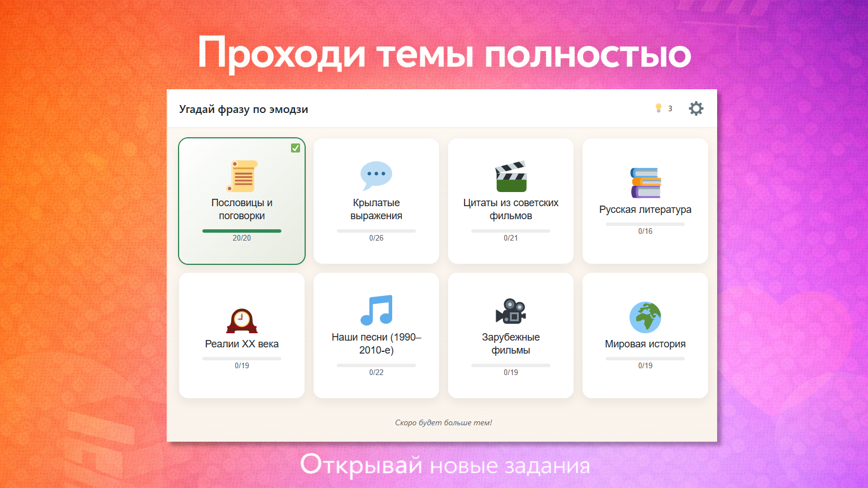Select the globe icon on Мировая история card

(645, 317)
